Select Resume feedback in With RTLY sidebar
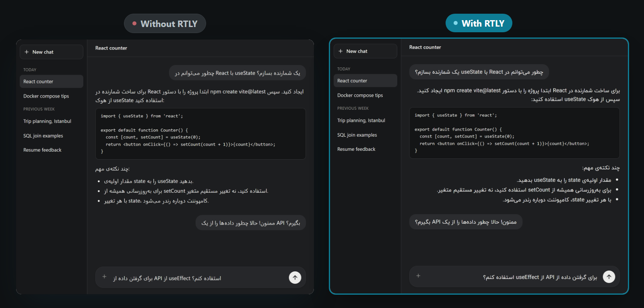 (365, 149)
